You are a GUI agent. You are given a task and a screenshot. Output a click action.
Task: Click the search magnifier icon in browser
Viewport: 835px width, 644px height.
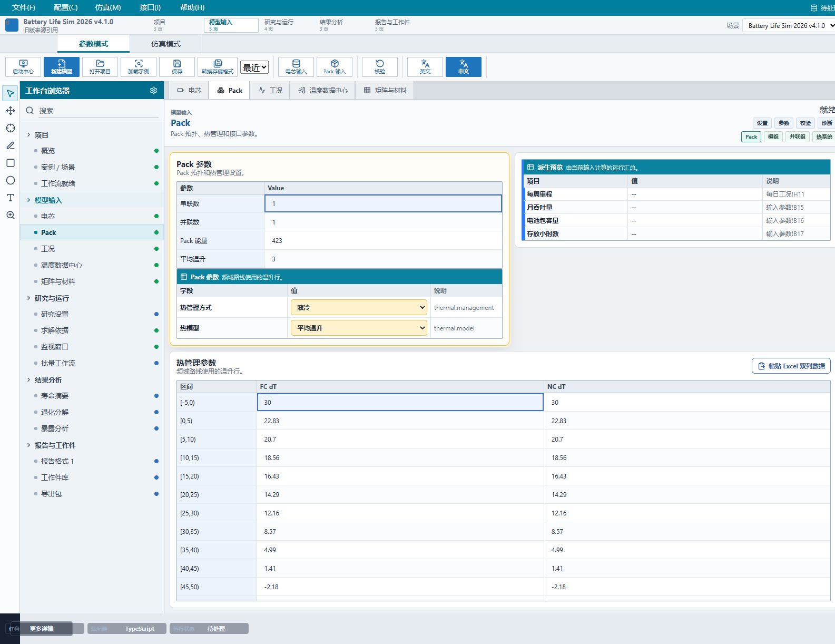30,111
